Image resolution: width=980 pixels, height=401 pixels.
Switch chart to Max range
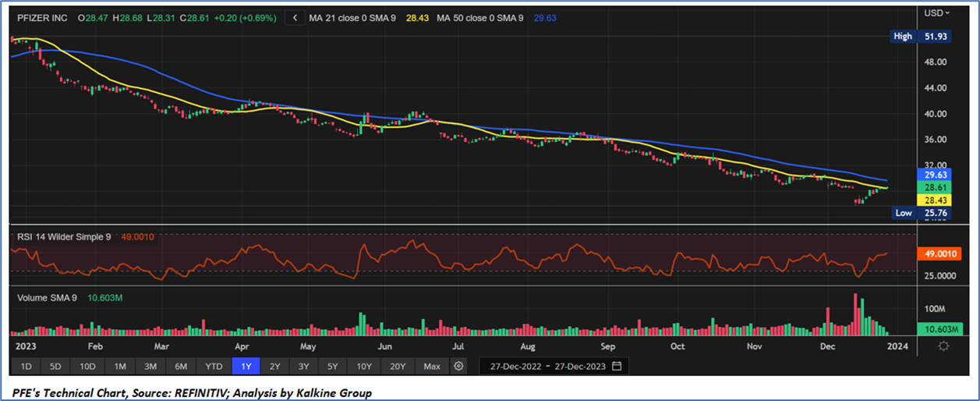coord(432,366)
